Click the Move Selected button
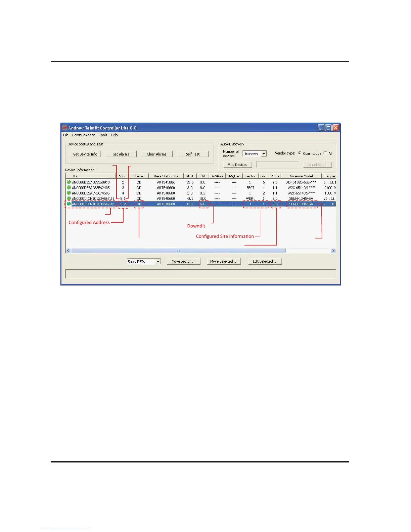Viewport: 411px width, 532px height. coord(224,261)
